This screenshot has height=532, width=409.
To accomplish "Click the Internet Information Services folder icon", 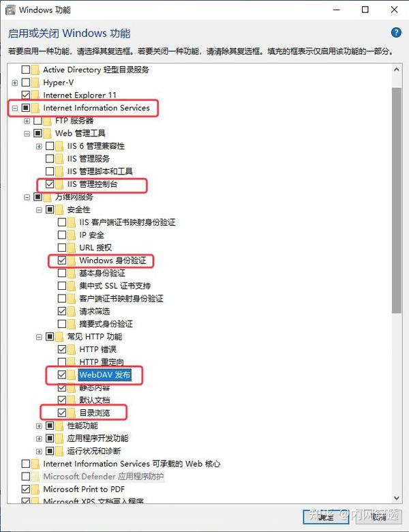I will point(35,108).
